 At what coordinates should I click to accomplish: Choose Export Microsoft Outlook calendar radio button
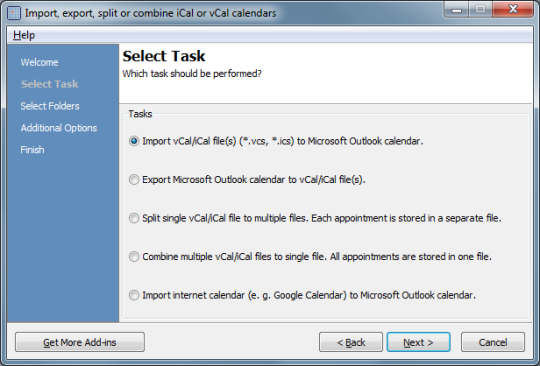pos(134,180)
